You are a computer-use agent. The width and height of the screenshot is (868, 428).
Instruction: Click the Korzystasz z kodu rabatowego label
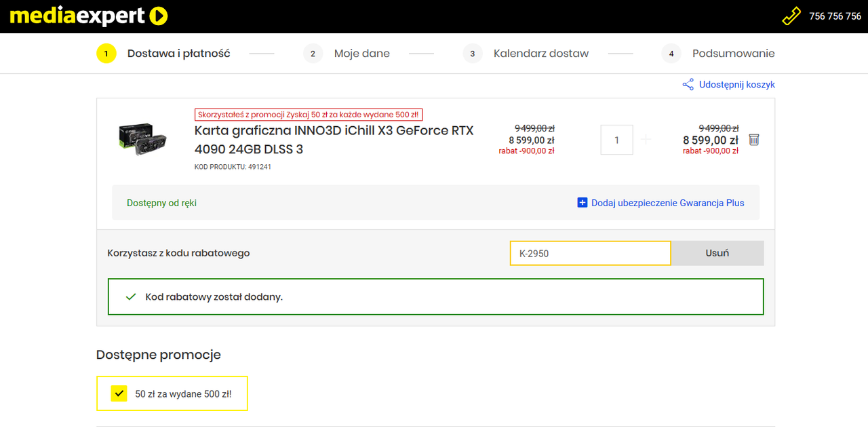pyautogui.click(x=178, y=253)
